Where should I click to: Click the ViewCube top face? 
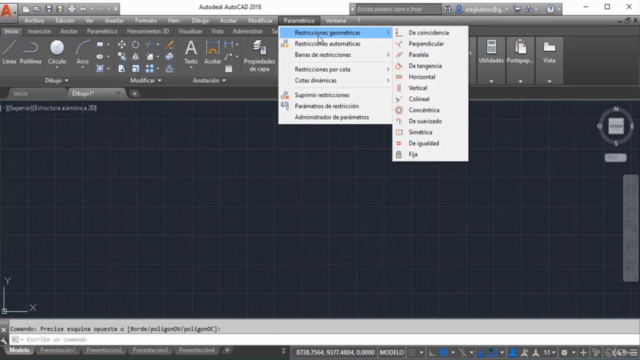pyautogui.click(x=616, y=126)
